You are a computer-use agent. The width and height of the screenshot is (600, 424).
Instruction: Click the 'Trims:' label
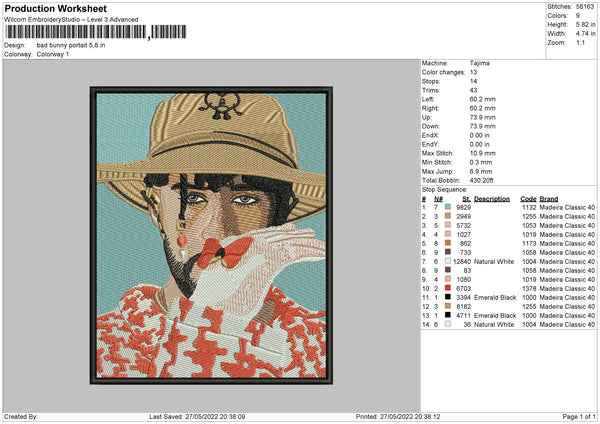click(x=431, y=90)
